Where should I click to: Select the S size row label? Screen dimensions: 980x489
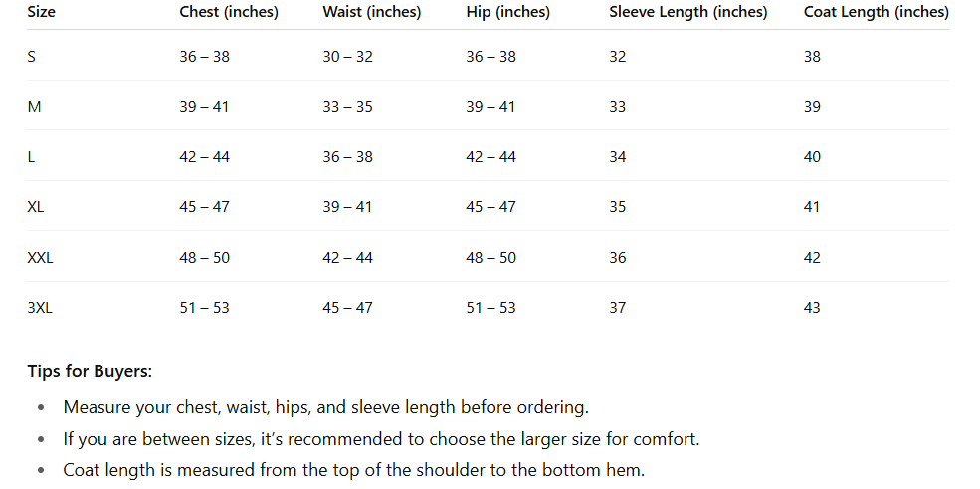click(x=32, y=57)
